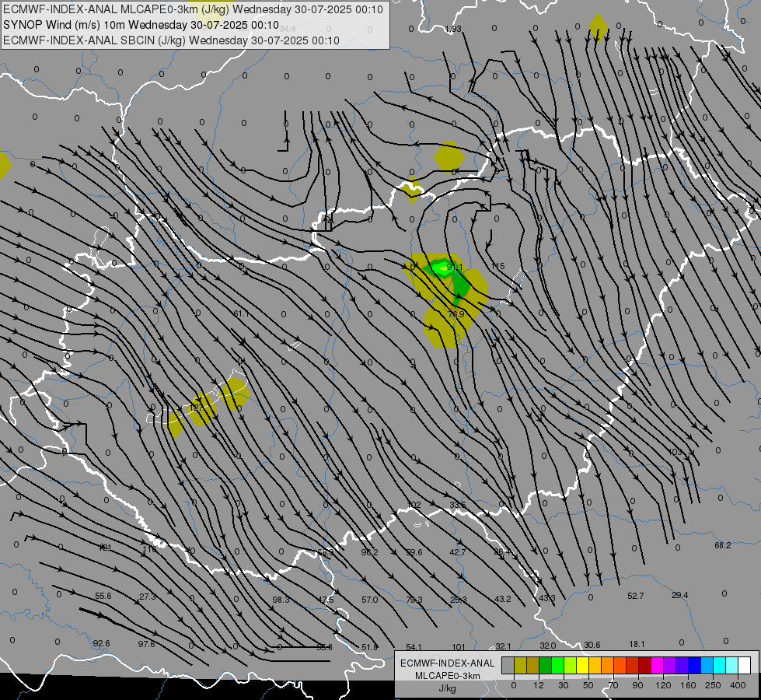Click the map value '32.1'
The image size is (761, 700).
[503, 646]
